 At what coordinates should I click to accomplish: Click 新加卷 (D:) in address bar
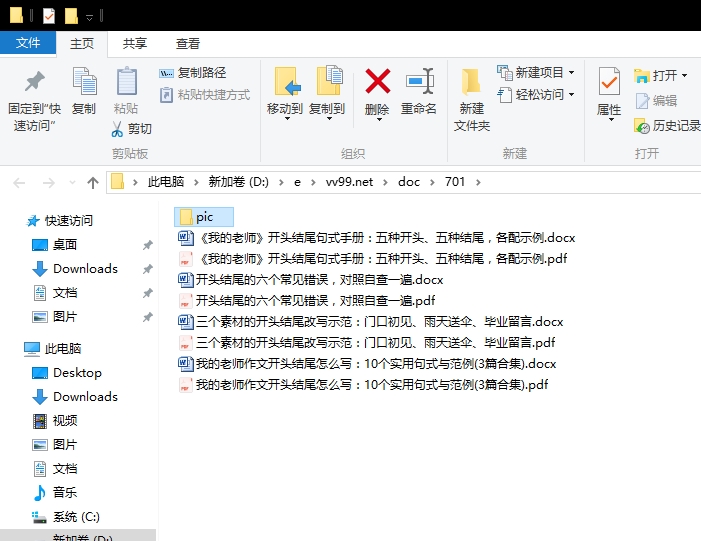(238, 182)
